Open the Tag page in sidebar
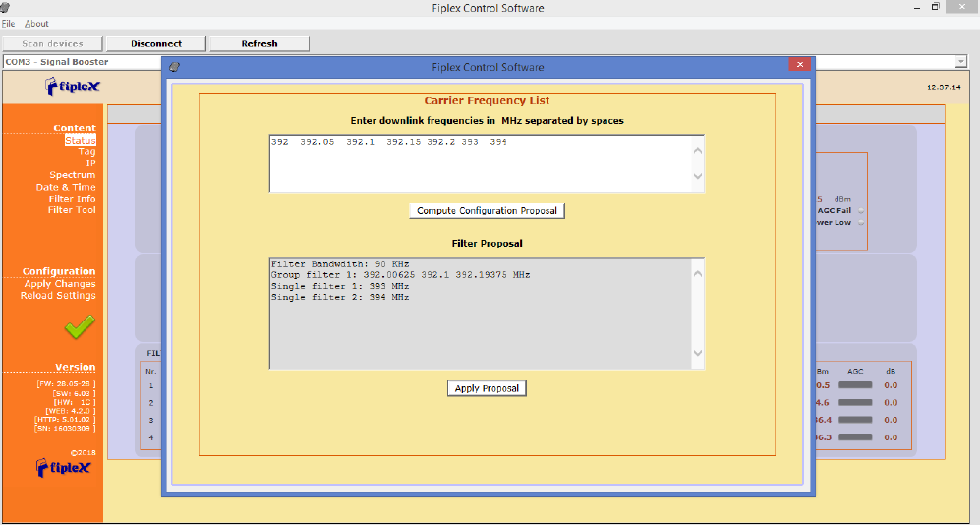The height and width of the screenshot is (525, 980). pyautogui.click(x=86, y=151)
